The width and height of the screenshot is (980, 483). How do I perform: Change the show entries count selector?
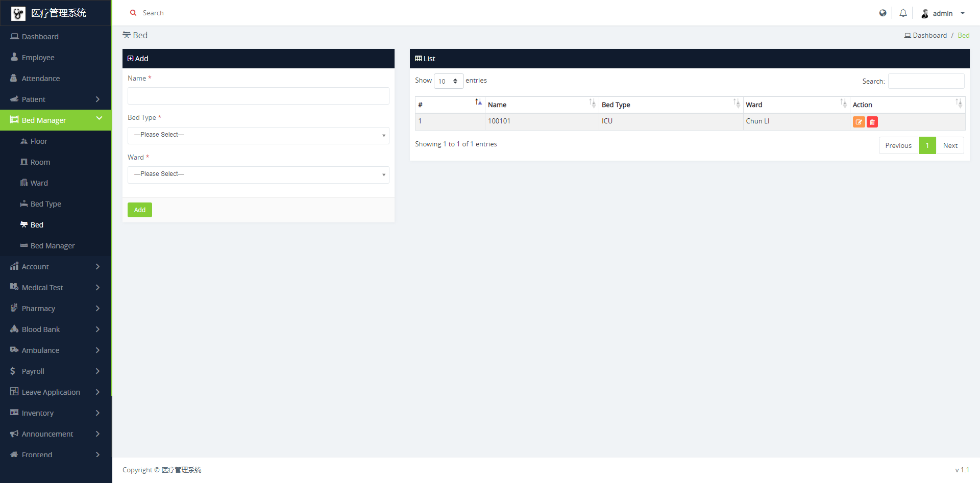coord(448,81)
